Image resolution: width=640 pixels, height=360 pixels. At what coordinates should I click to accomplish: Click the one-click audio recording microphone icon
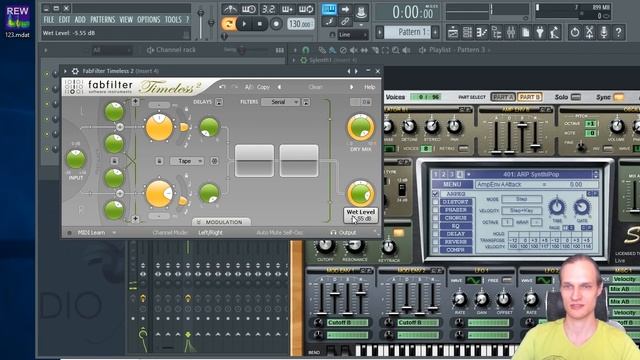[604, 32]
